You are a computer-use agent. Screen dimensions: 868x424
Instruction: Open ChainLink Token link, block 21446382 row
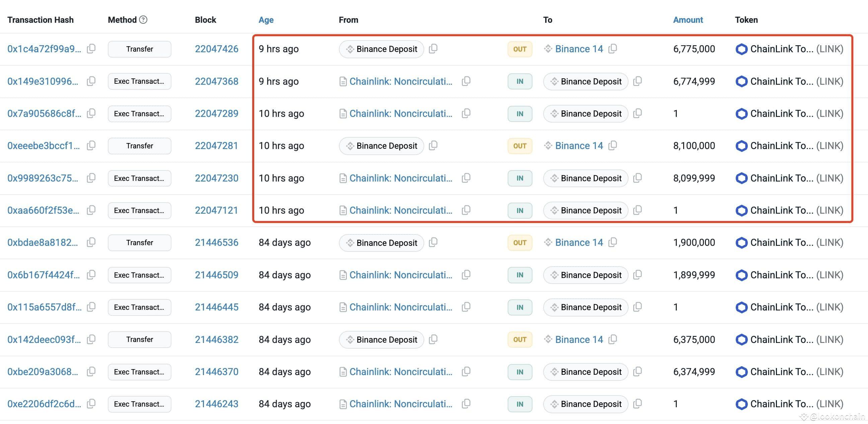(781, 339)
